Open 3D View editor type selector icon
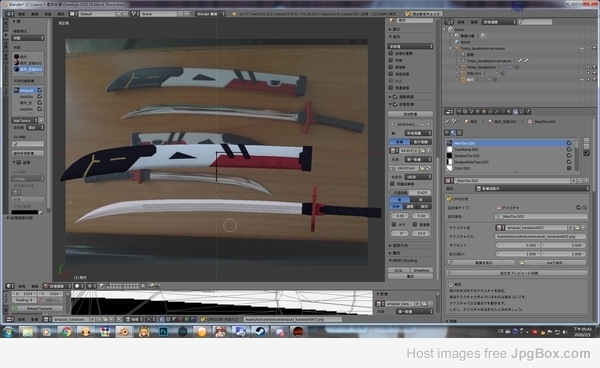Screen dimensions: 600x368 [10, 286]
